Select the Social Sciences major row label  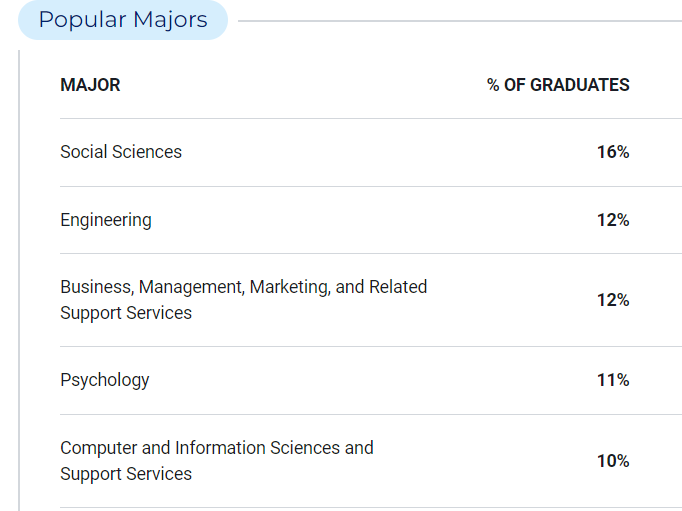click(121, 152)
